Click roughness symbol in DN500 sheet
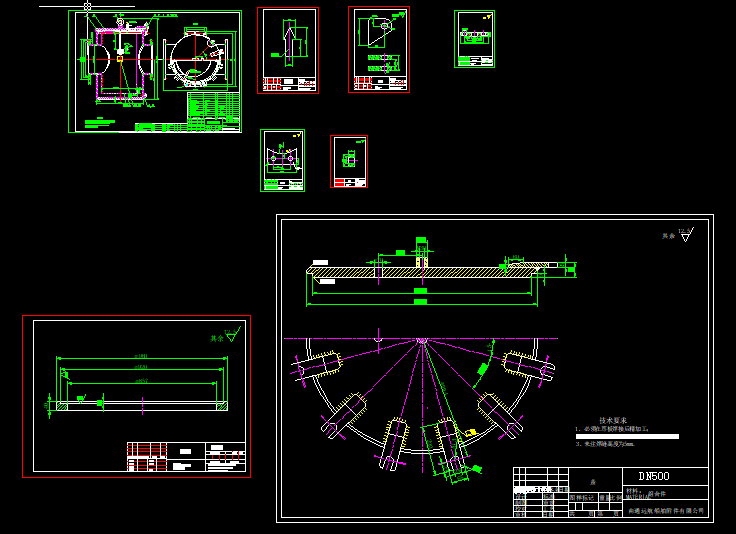Screen dimensions: 736x534 [686, 234]
